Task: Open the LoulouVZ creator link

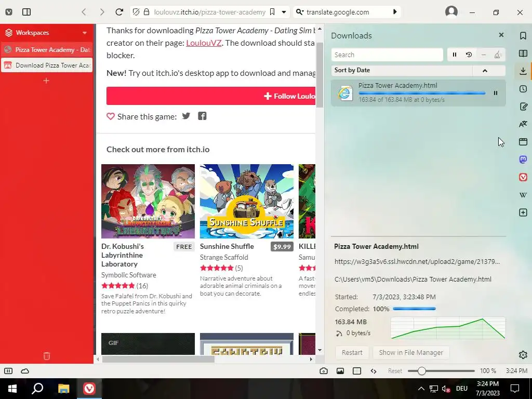Action: [x=204, y=43]
